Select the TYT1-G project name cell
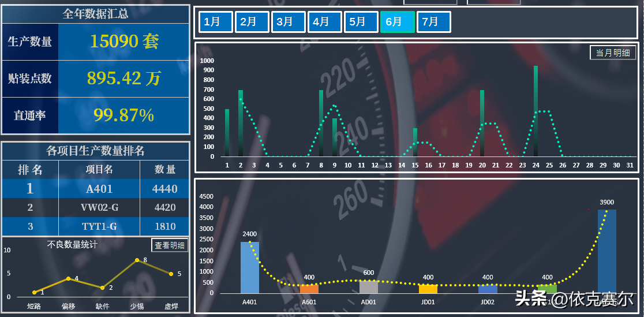The width and height of the screenshot is (644, 317). [x=99, y=226]
